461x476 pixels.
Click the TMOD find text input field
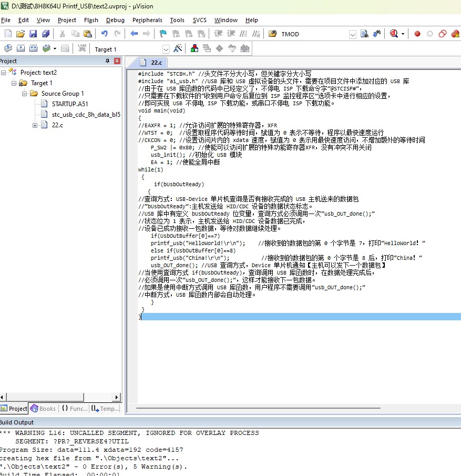point(314,34)
